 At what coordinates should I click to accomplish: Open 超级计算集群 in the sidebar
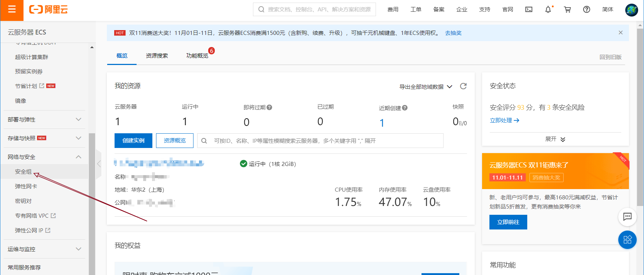pyautogui.click(x=32, y=57)
